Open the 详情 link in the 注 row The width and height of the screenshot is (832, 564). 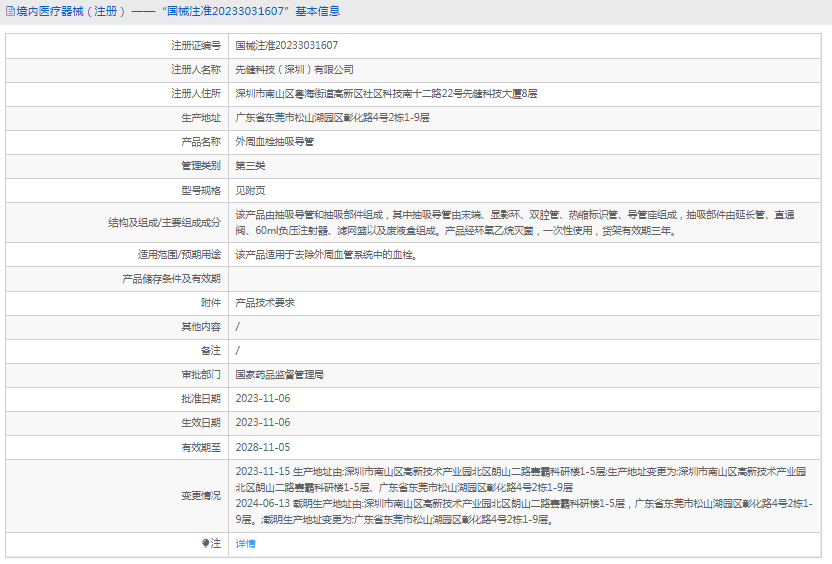pos(245,543)
